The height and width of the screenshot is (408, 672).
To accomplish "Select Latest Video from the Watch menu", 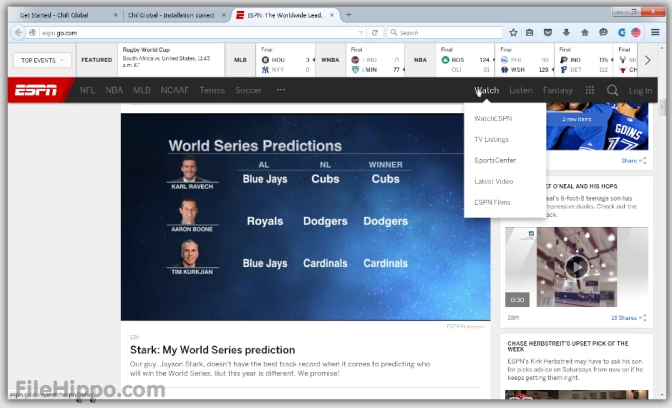I will click(x=493, y=181).
